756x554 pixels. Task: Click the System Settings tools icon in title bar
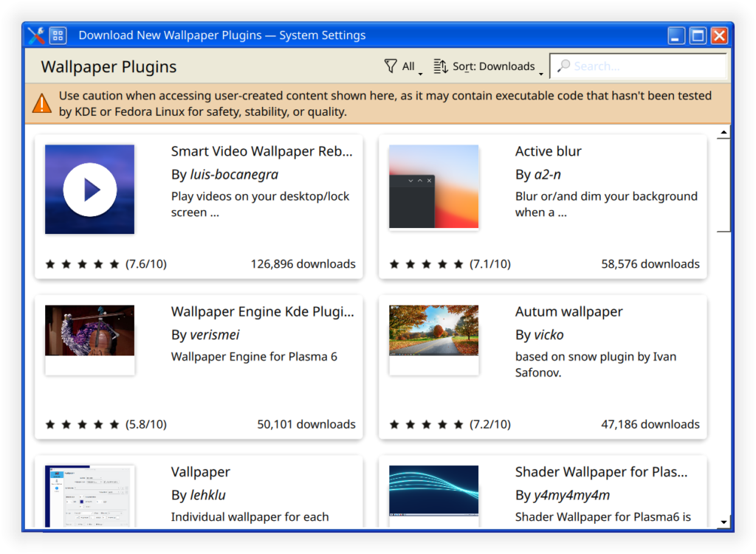pos(35,35)
